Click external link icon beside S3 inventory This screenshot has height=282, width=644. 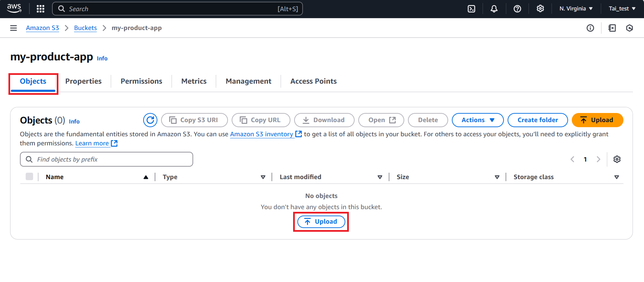click(x=299, y=134)
